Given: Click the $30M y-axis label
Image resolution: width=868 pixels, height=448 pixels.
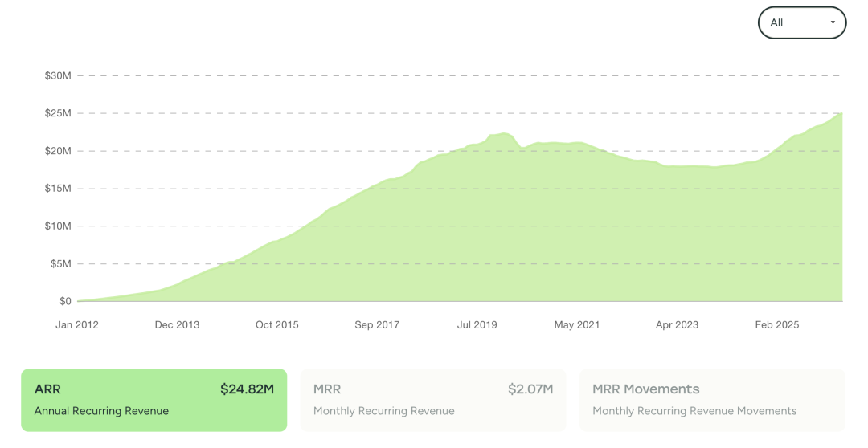Looking at the screenshot, I should (58, 75).
